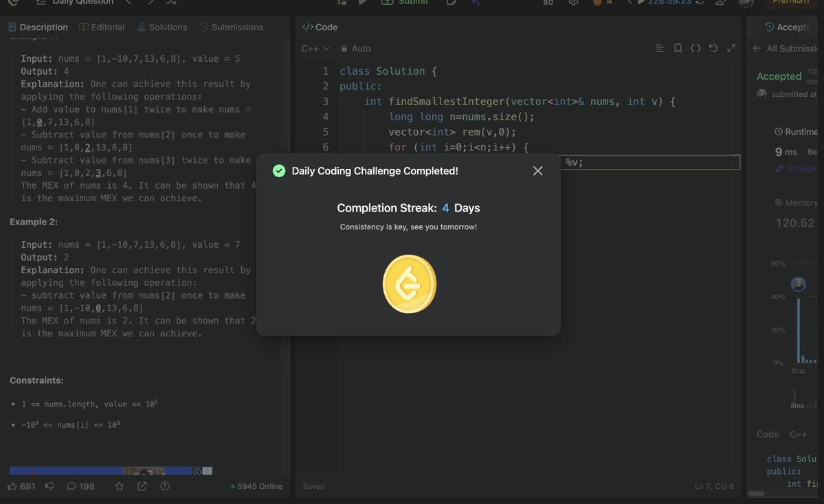The height and width of the screenshot is (504, 824).
Task: Reset the timer with the refresh icon
Action: [700, 3]
